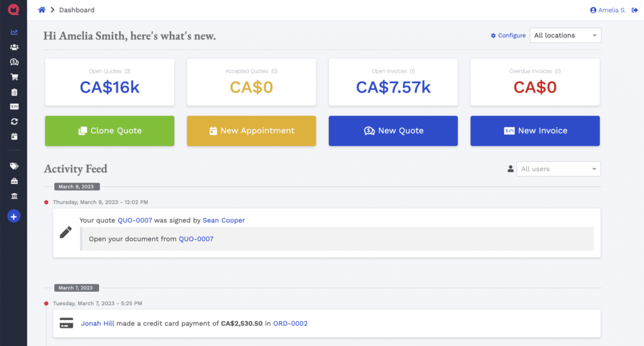Open the shopping cart icon in sidebar
Screen dimensions: 644x346
[14, 77]
